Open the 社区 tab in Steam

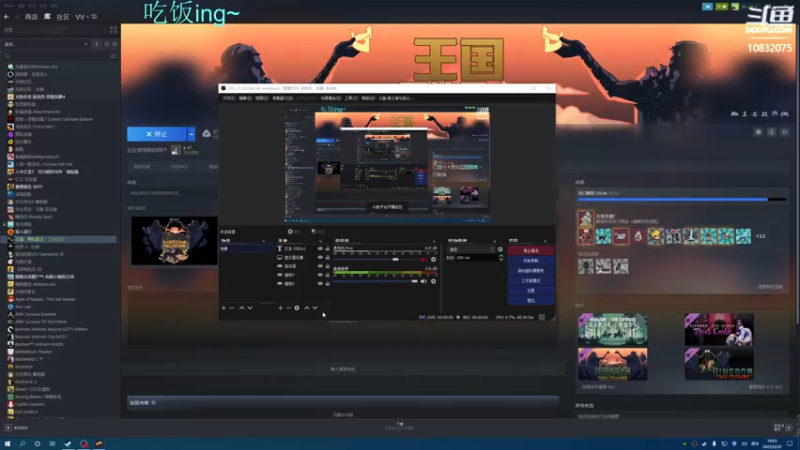(x=63, y=17)
